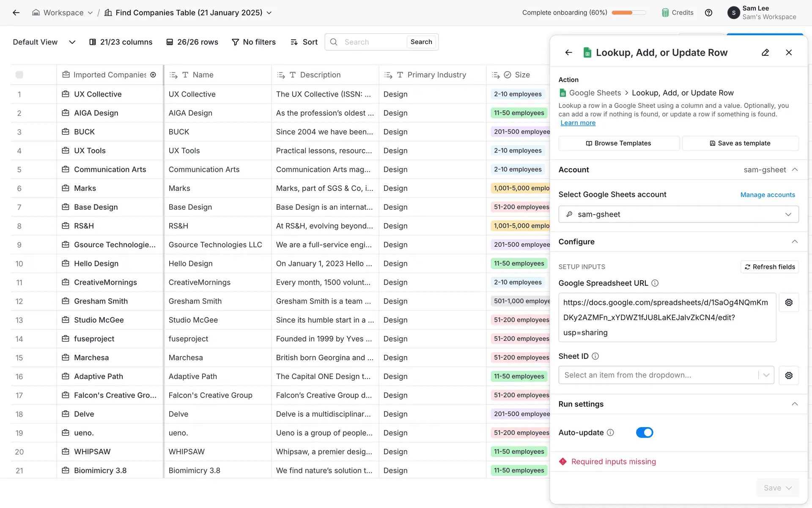Screen dimensions: 812x508
Task: Click the edit pencil icon in panel header
Action: [x=765, y=52]
